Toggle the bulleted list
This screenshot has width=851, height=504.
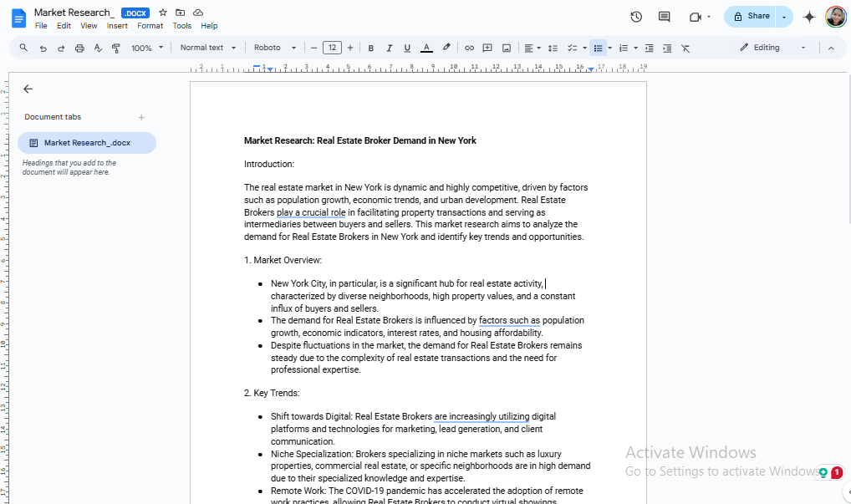tap(598, 48)
